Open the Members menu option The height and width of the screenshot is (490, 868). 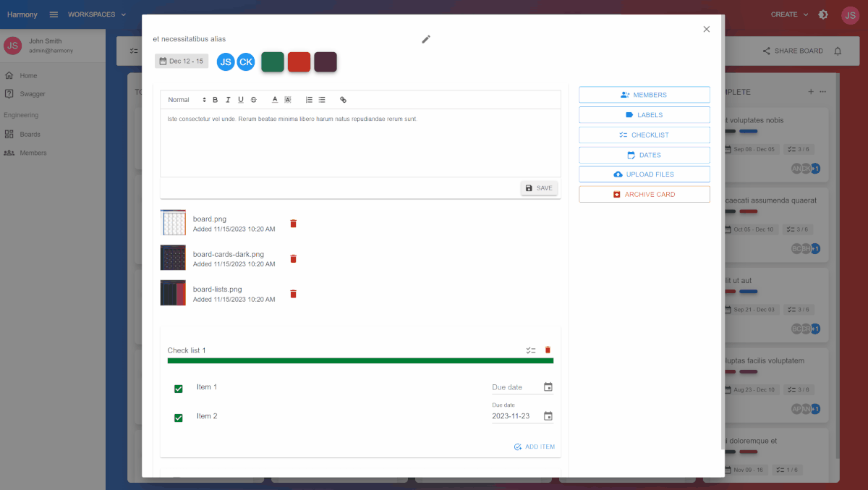point(644,95)
